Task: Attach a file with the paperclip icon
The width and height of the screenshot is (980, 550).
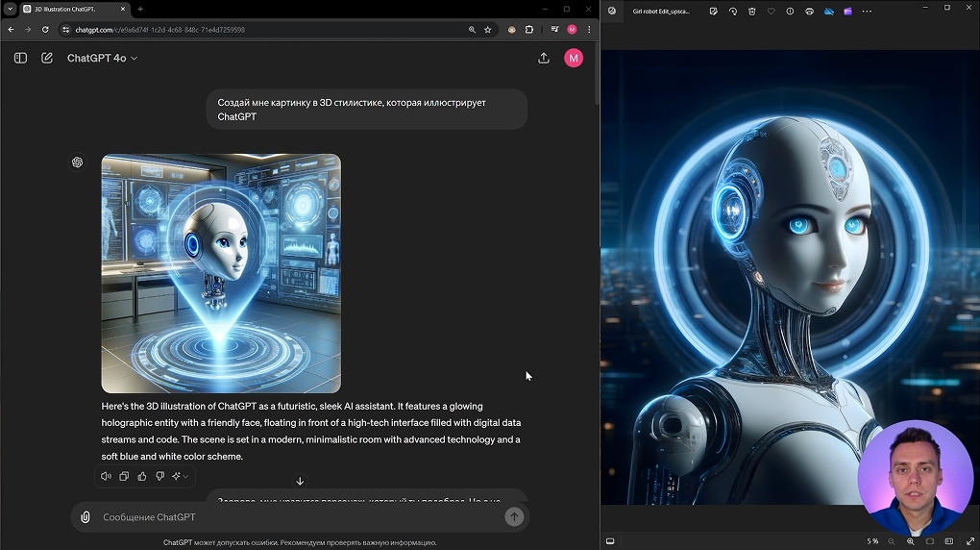Action: tap(86, 517)
